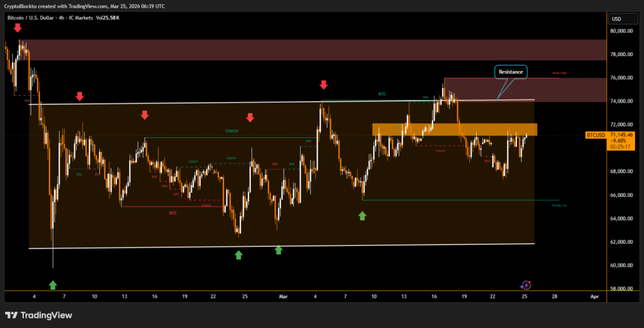Click the Apr date on the time axis
Image resolution: width=644 pixels, height=328 pixels.
(x=594, y=296)
